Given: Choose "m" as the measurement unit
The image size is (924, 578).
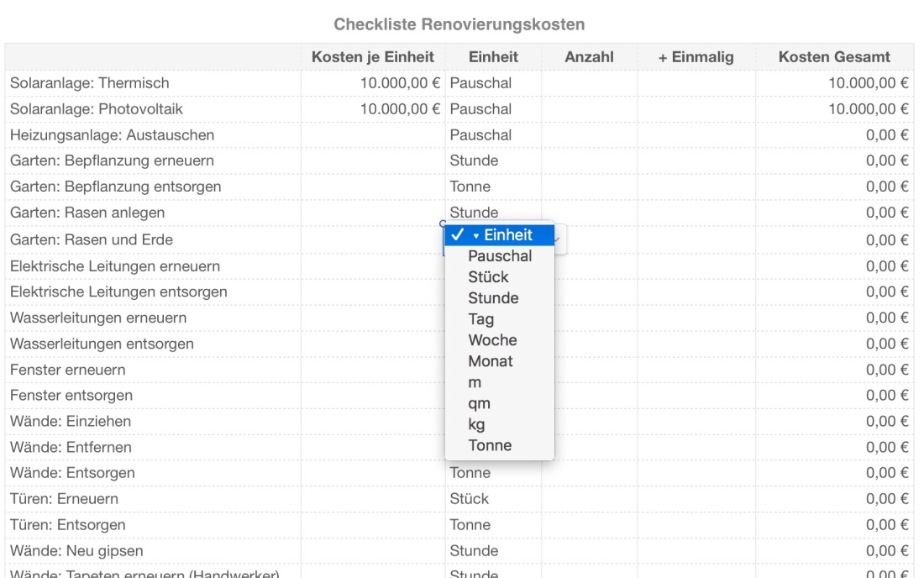Looking at the screenshot, I should pyautogui.click(x=475, y=382).
